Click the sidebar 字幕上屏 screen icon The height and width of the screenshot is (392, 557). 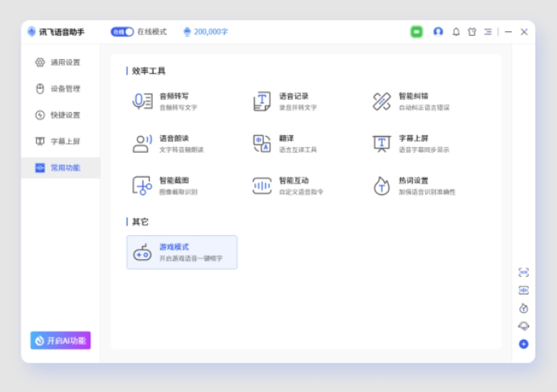(x=40, y=142)
